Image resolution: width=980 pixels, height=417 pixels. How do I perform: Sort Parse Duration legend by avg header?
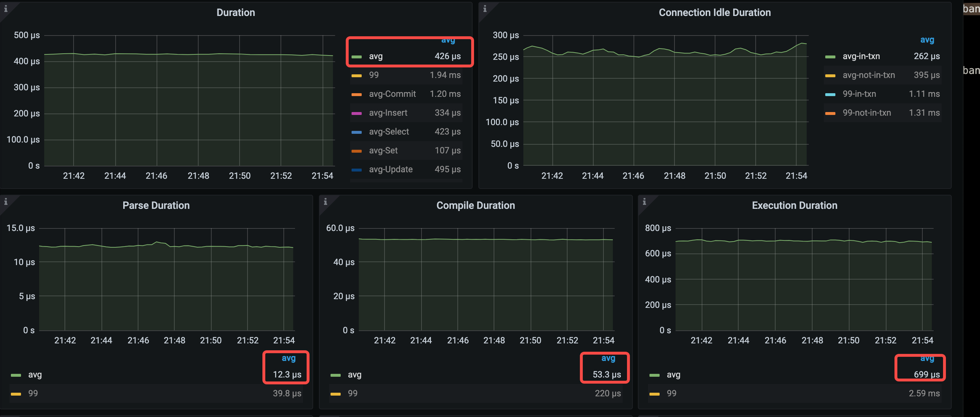[x=288, y=358]
